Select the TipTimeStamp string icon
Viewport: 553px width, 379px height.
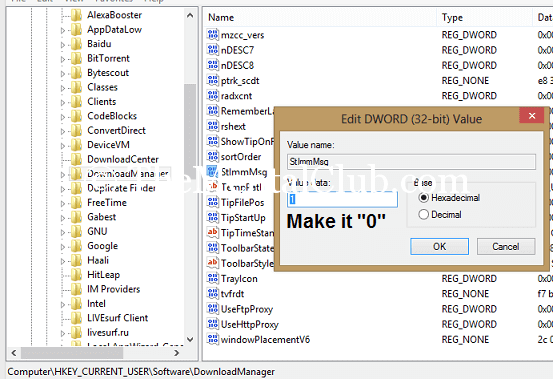[213, 232]
